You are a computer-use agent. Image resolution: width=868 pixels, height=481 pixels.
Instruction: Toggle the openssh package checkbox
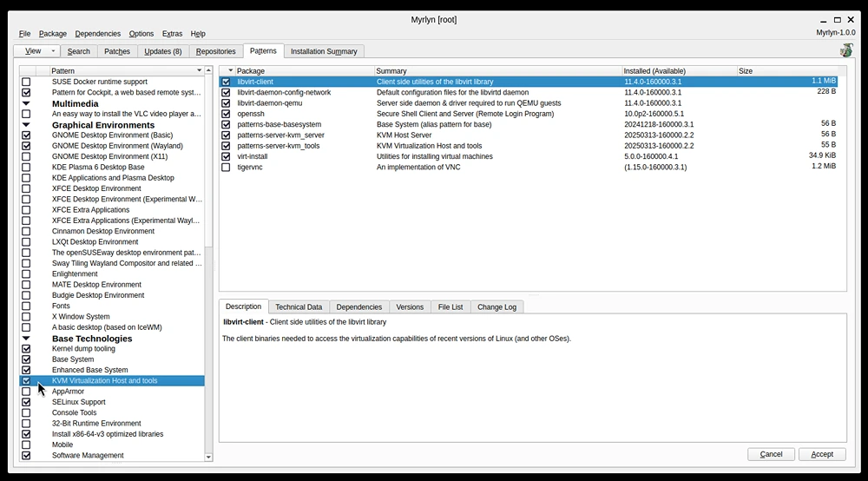point(226,114)
